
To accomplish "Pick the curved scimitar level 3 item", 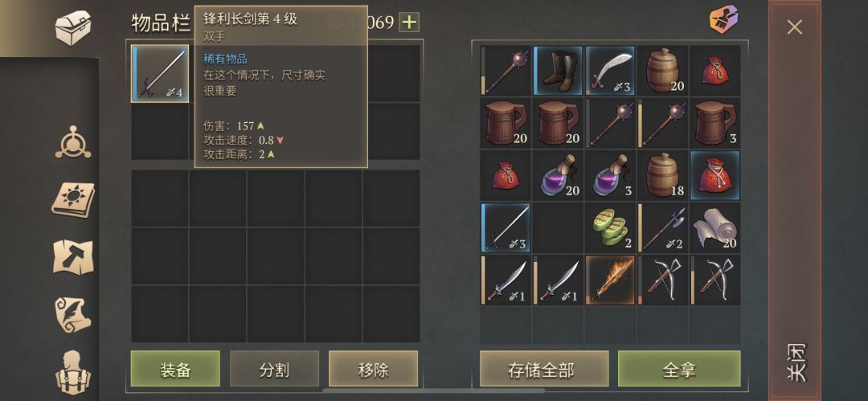I will click(609, 71).
